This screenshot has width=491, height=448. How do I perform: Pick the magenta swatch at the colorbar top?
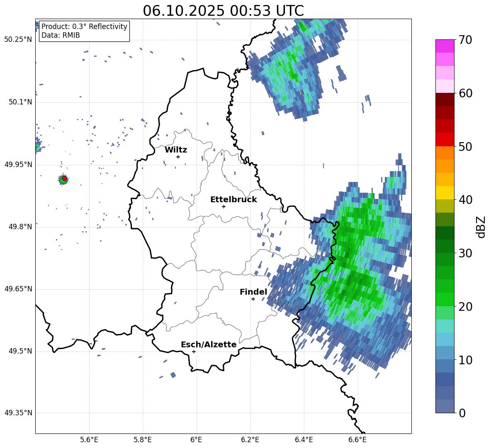pos(445,46)
